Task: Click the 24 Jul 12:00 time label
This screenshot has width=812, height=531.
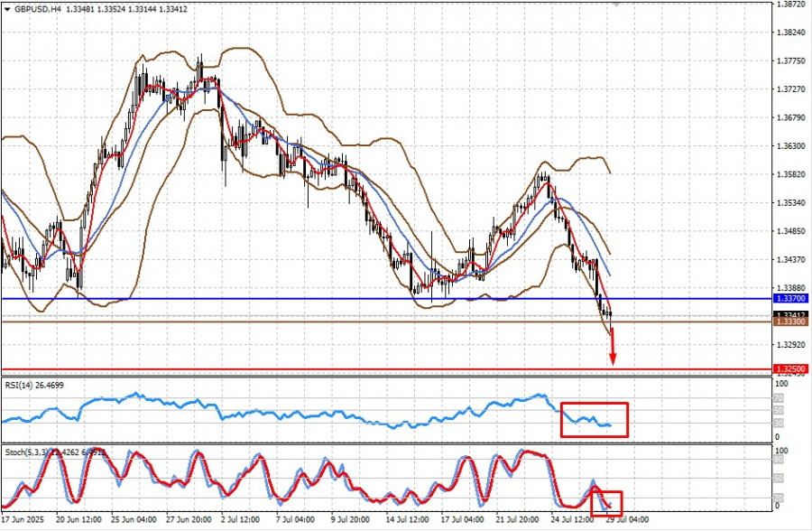Action: click(x=572, y=519)
